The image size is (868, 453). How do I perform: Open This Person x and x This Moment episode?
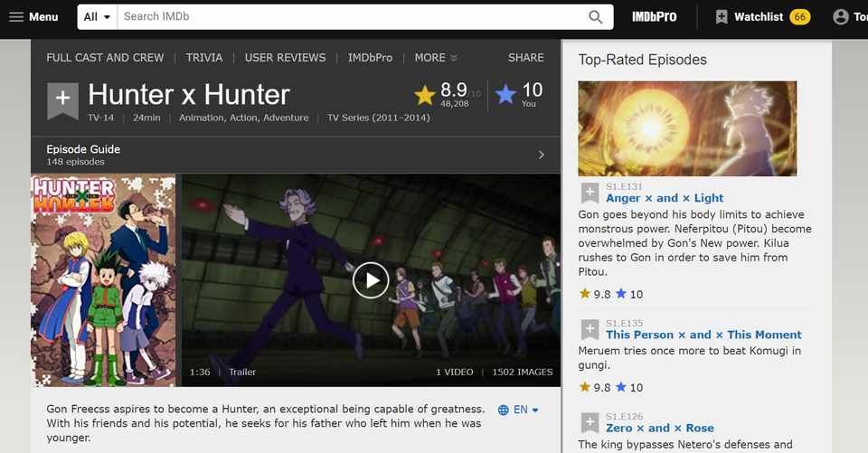703,335
